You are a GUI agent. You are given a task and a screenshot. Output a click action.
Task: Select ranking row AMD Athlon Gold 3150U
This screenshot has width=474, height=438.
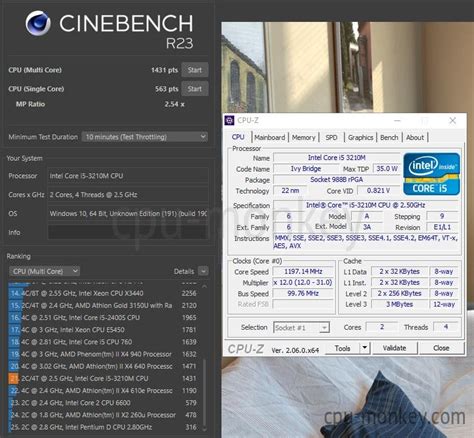(x=104, y=306)
